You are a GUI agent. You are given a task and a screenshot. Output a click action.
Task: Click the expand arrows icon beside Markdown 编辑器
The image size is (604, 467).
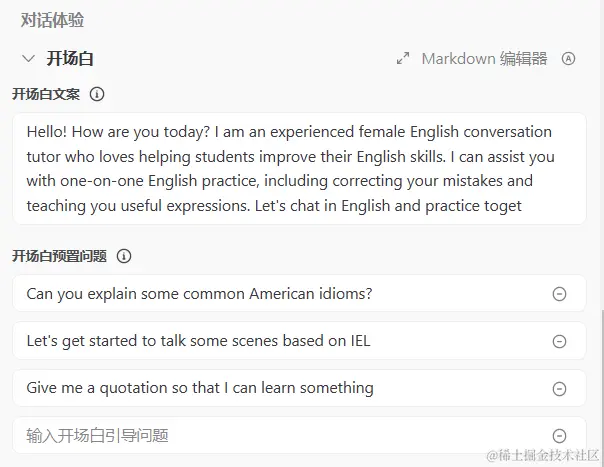(403, 59)
